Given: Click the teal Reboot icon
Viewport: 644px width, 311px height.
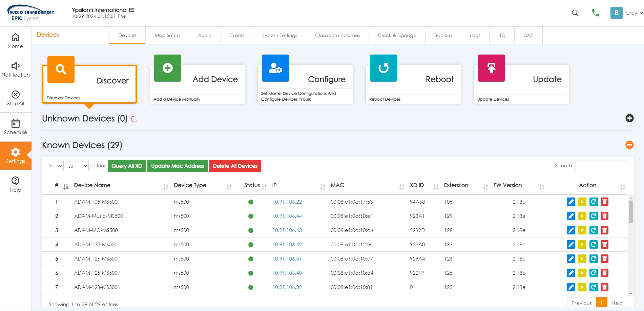Looking at the screenshot, I should pos(383,68).
